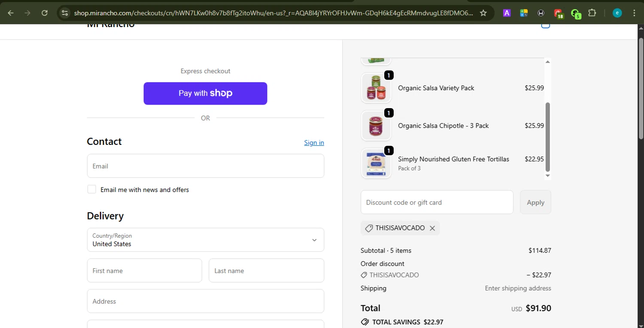Open the green extension with badge 5
This screenshot has width=644, height=328.
coord(576,14)
